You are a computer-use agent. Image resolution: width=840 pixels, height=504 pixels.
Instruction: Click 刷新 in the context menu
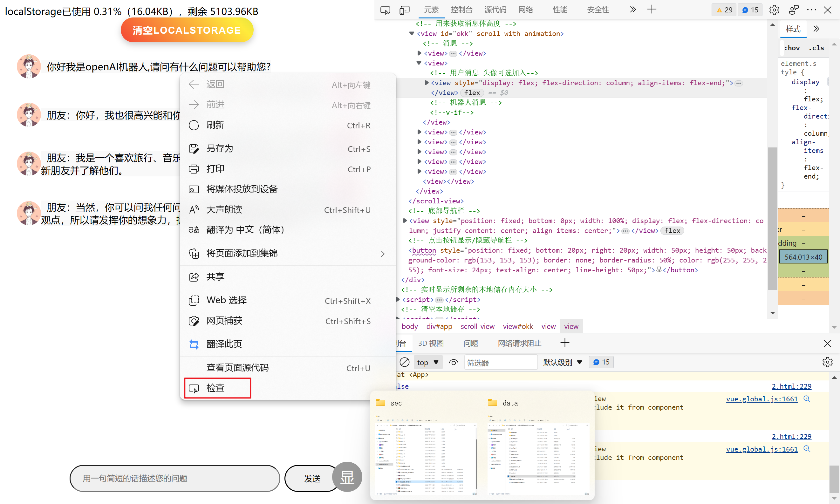pos(288,125)
